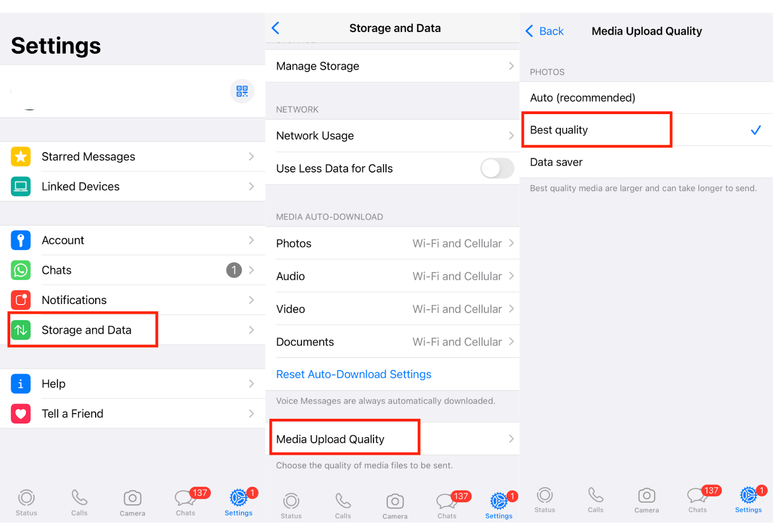The image size is (773, 532).
Task: Expand the Manage Storage chevron
Action: pyautogui.click(x=511, y=66)
